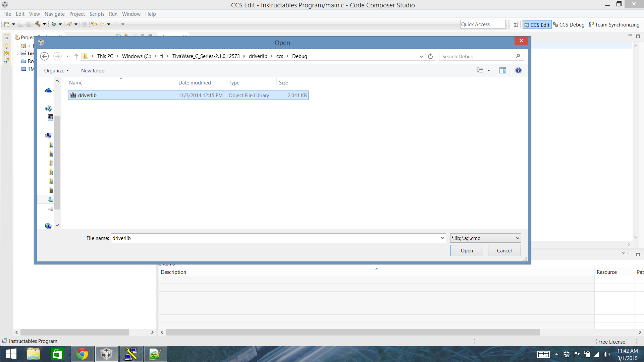Expand the Instructables project tree node
Image resolution: width=644 pixels, height=362 pixels.
17,54
